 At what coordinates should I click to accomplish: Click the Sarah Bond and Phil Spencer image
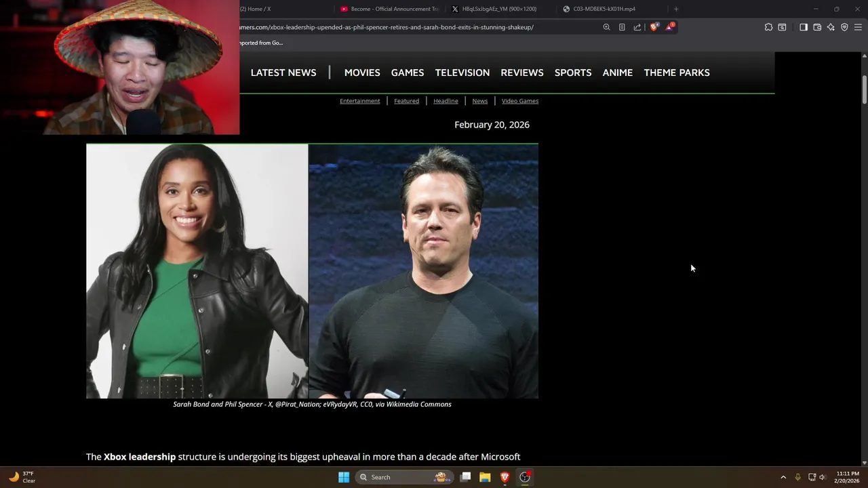[x=312, y=271]
